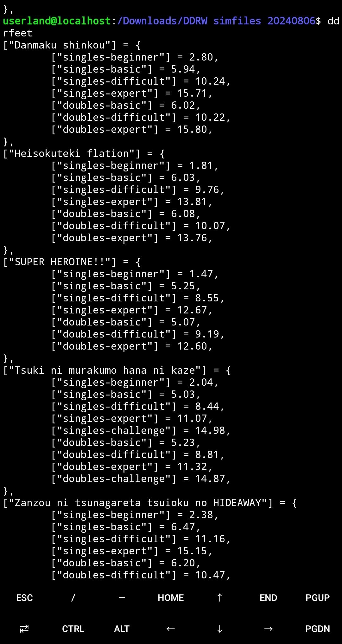
Task: Tap the dash key in extra keys row
Action: point(122,598)
